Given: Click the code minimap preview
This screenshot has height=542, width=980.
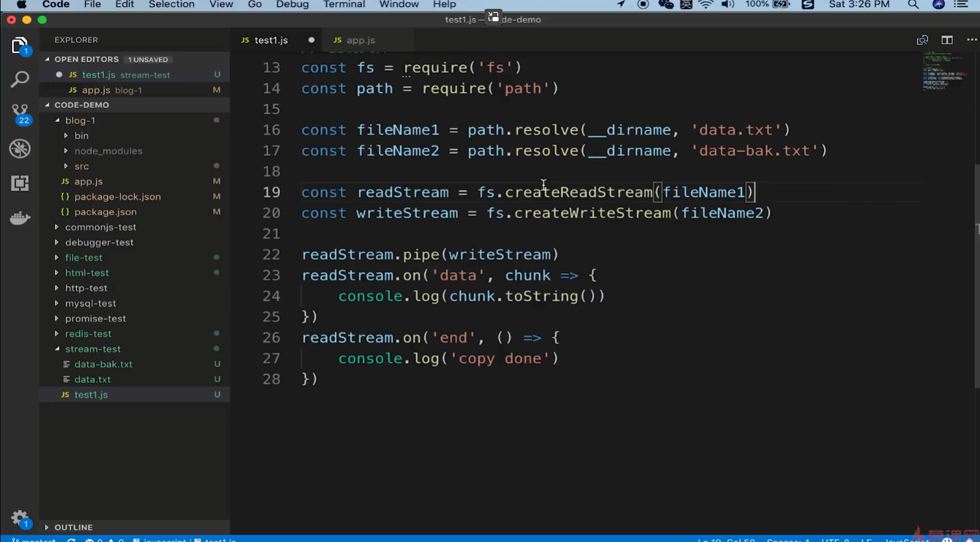Looking at the screenshot, I should point(945,71).
